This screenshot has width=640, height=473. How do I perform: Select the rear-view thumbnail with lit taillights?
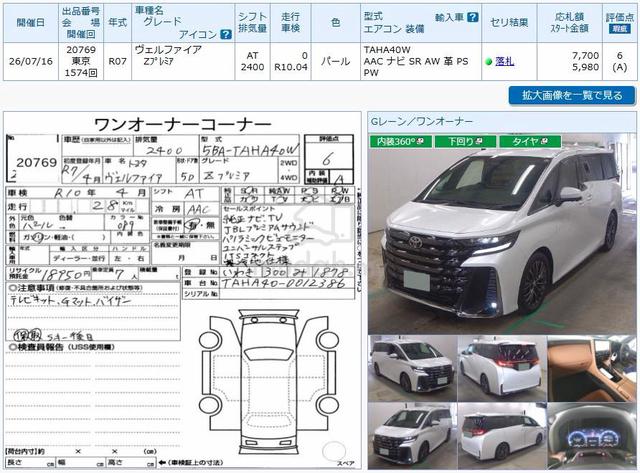[502, 368]
